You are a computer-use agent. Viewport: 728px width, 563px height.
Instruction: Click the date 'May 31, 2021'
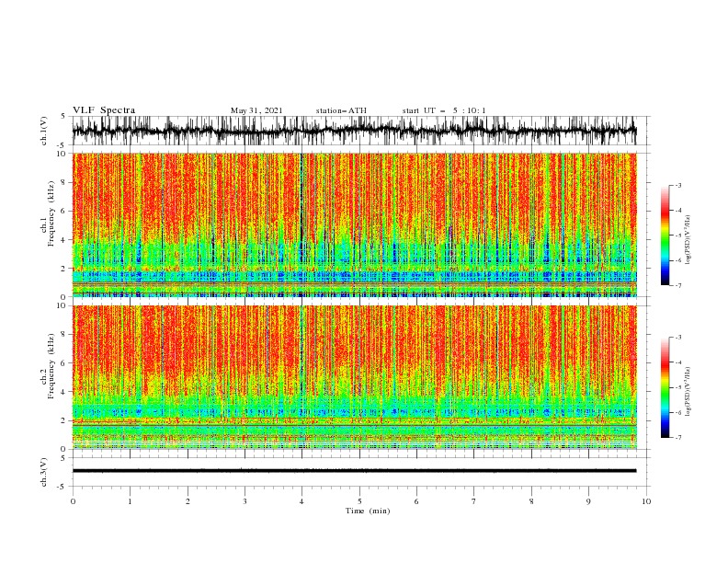(x=256, y=110)
